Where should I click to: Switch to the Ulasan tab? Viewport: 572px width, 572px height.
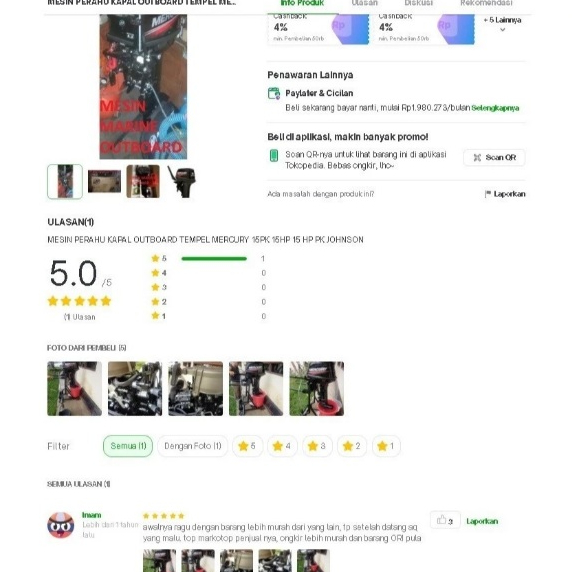[x=364, y=3]
